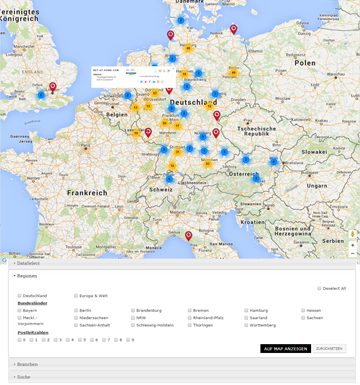
Task: Select the blue cluster west of London
Action: coord(41,95)
